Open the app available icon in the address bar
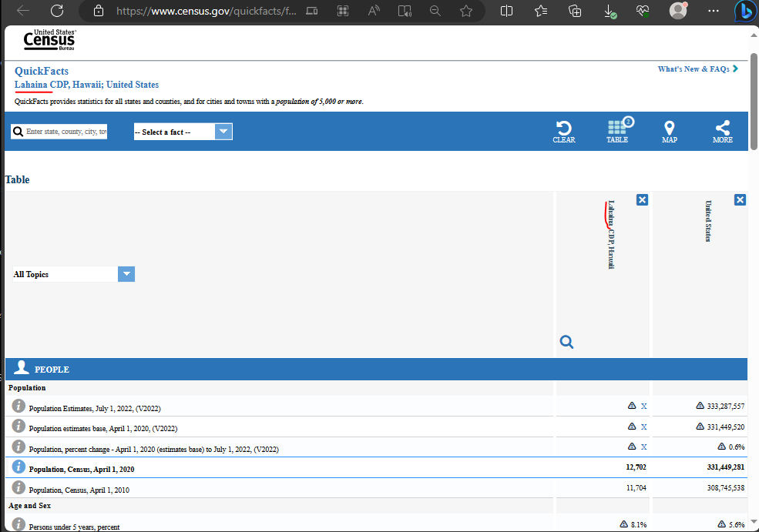This screenshot has width=759, height=532. click(312, 11)
